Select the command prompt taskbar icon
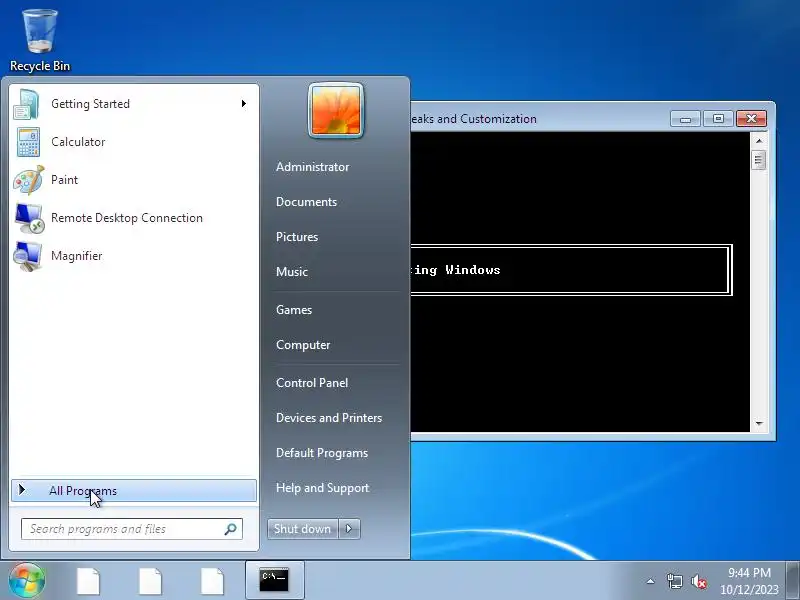 [x=274, y=580]
